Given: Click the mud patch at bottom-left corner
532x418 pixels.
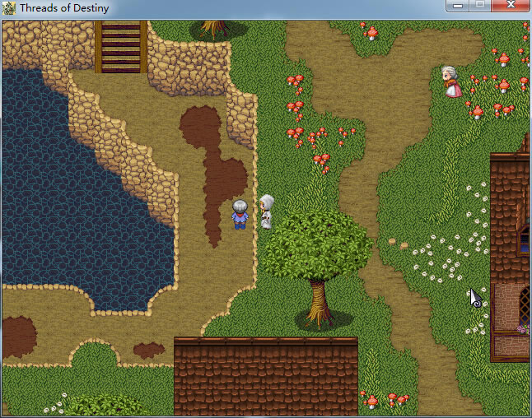Looking at the screenshot, I should point(18,336).
